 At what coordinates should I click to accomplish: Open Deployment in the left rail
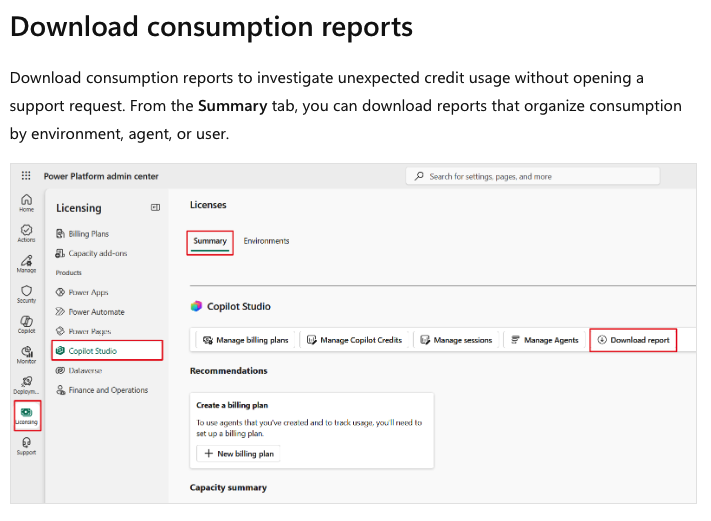coord(26,385)
